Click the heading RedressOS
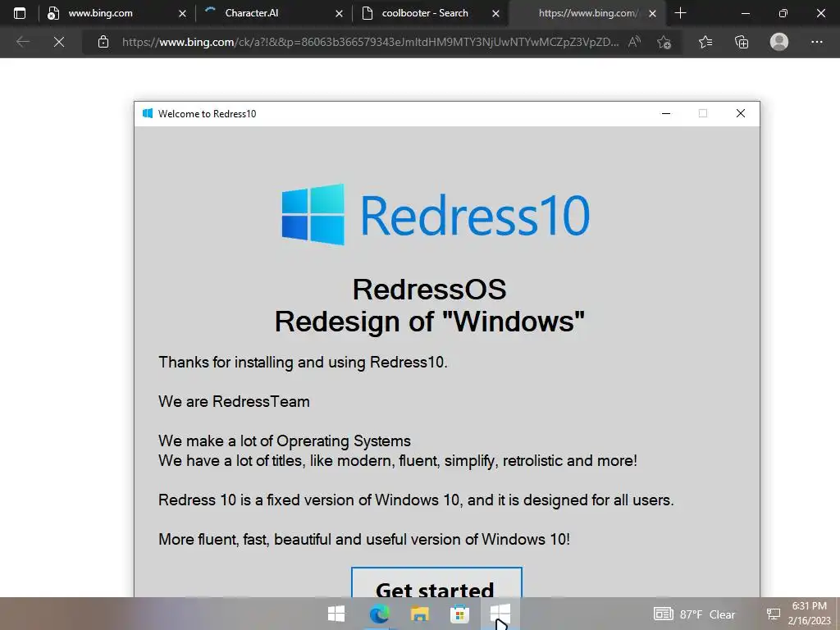 coord(430,290)
